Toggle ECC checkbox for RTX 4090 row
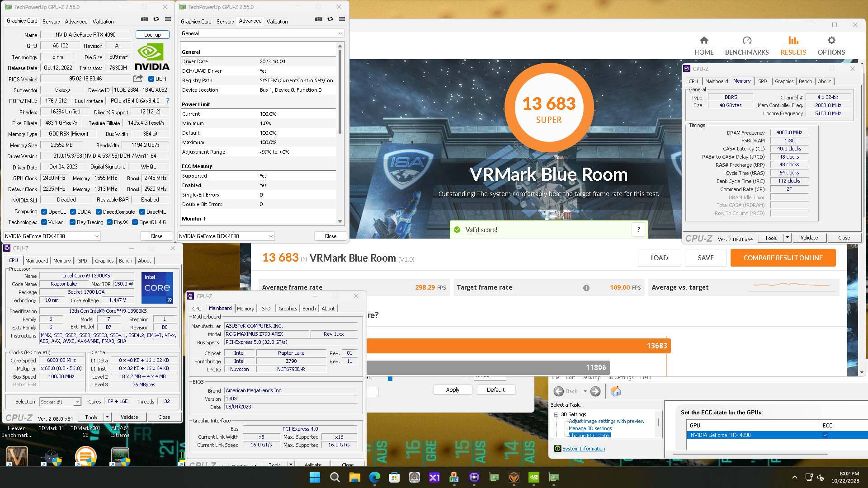Image resolution: width=868 pixels, height=488 pixels. (x=825, y=435)
